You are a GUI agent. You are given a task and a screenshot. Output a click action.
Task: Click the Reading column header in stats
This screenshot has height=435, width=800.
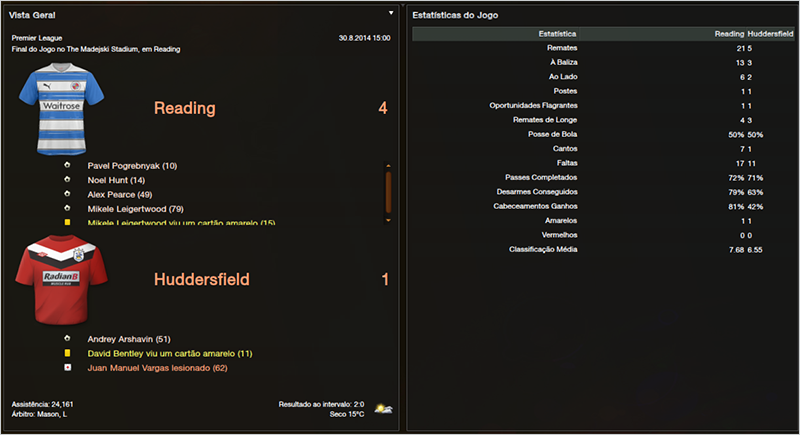(x=728, y=34)
